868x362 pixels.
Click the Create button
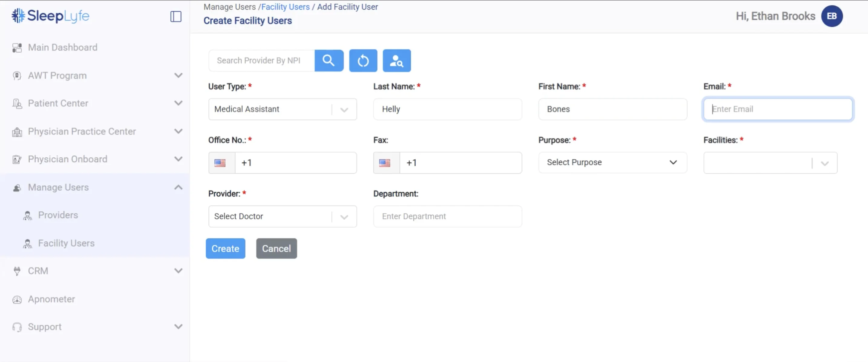click(x=225, y=249)
